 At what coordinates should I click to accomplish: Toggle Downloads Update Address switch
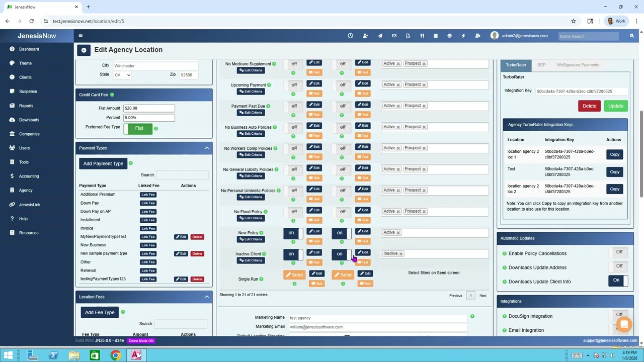point(619,266)
